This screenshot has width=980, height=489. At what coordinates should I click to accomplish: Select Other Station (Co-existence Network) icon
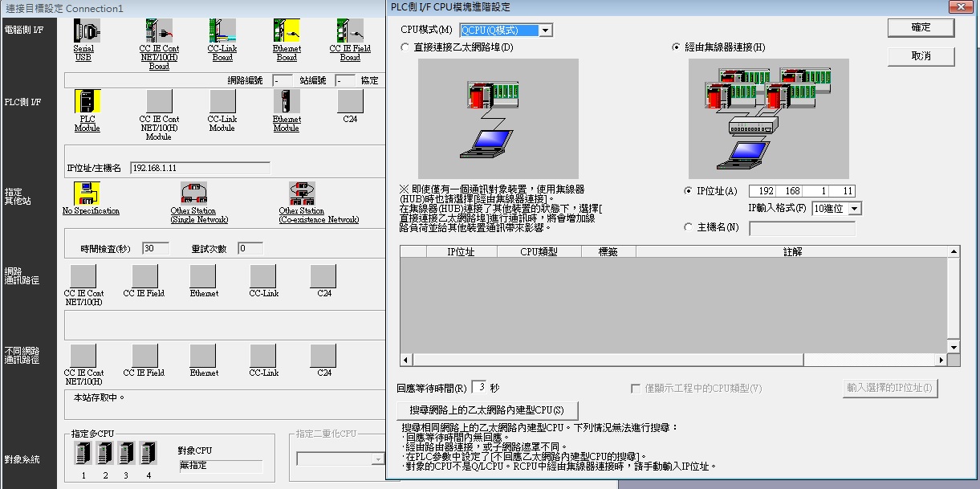pyautogui.click(x=302, y=194)
